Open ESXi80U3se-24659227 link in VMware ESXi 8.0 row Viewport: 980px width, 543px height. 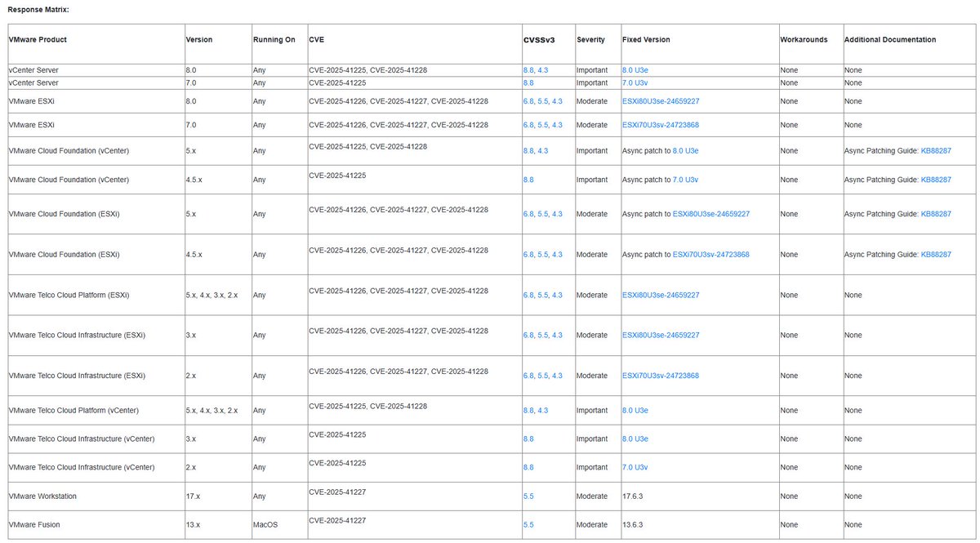click(x=661, y=101)
